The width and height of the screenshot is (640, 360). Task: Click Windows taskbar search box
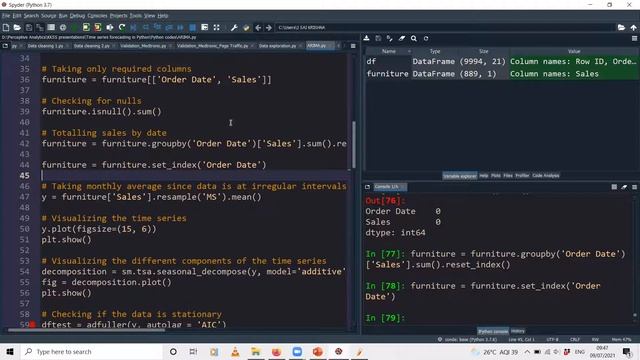pos(91,351)
